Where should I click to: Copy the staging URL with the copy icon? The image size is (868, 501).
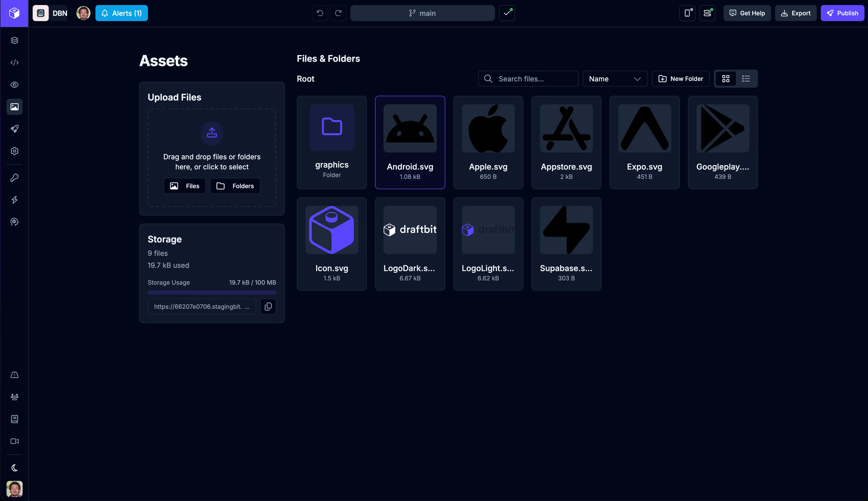pyautogui.click(x=268, y=306)
